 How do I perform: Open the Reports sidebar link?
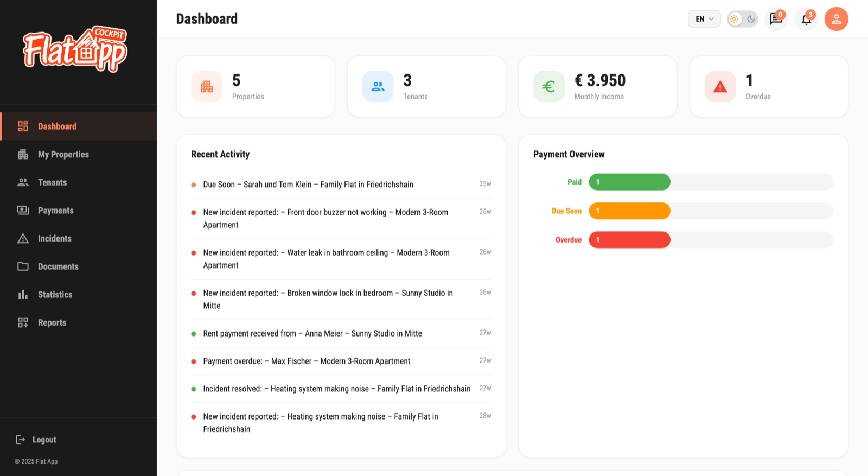tap(79, 323)
